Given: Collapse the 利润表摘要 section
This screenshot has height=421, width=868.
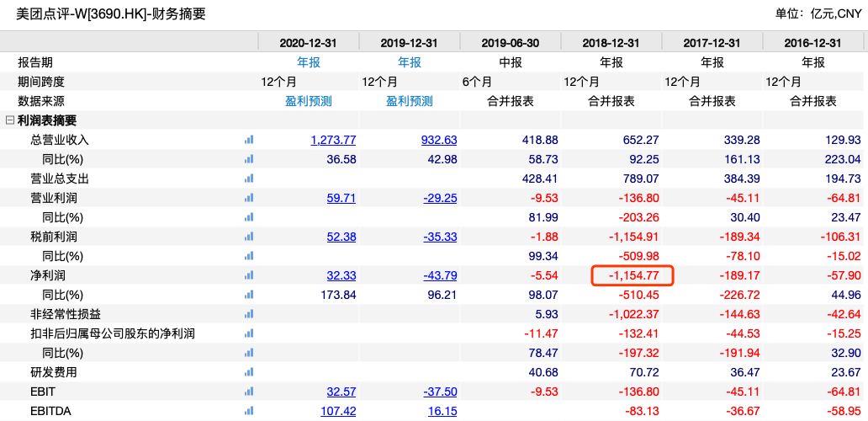Looking at the screenshot, I should (10, 120).
